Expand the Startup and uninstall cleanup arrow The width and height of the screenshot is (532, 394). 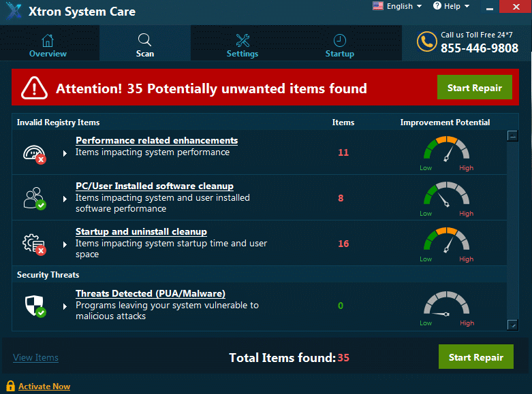coord(65,244)
